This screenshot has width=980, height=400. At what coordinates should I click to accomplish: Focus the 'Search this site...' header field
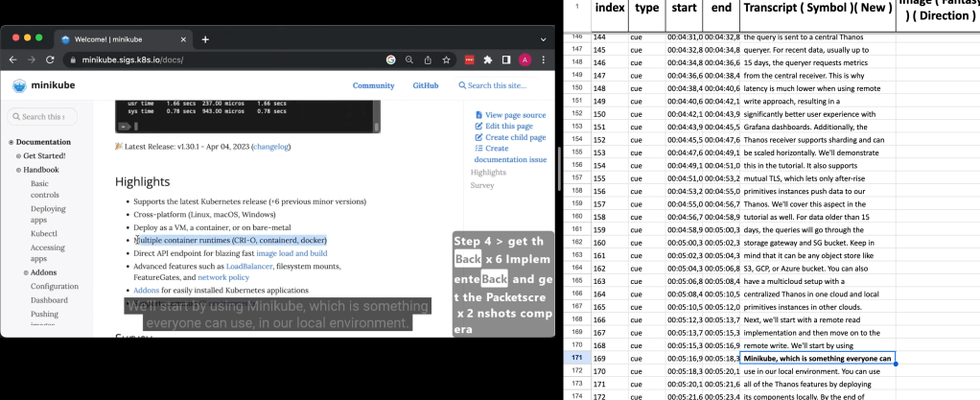point(497,85)
